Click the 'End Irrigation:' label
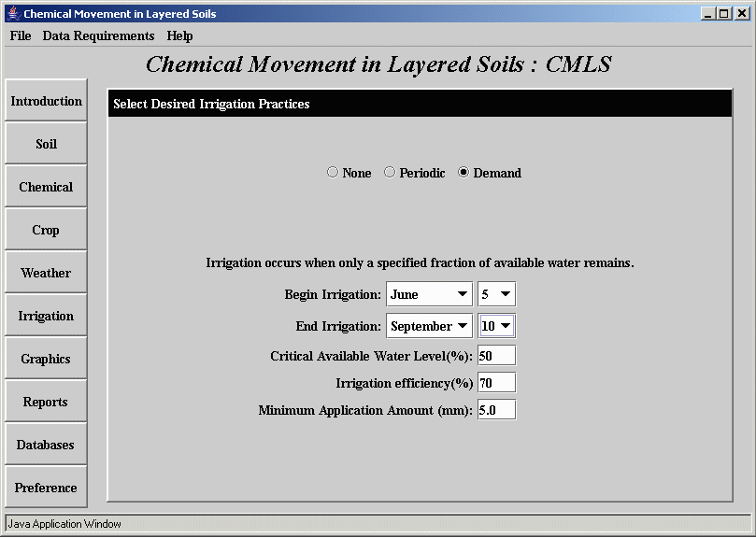756x538 pixels. (338, 326)
